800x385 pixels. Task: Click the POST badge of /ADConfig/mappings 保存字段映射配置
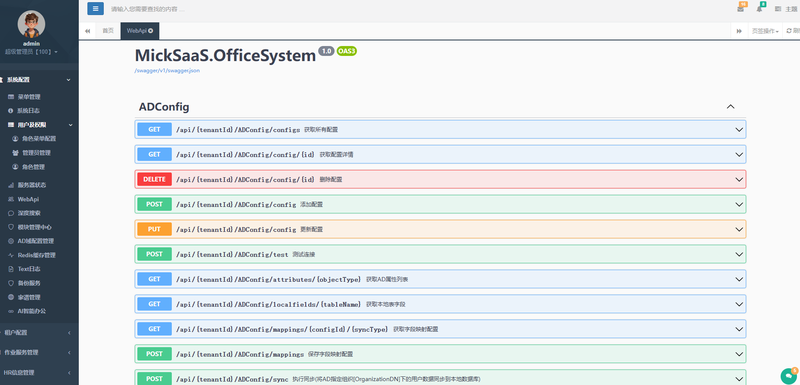pyautogui.click(x=155, y=354)
